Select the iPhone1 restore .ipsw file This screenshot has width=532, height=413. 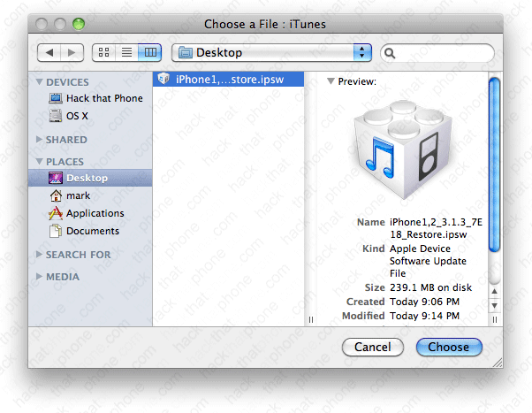pos(228,79)
